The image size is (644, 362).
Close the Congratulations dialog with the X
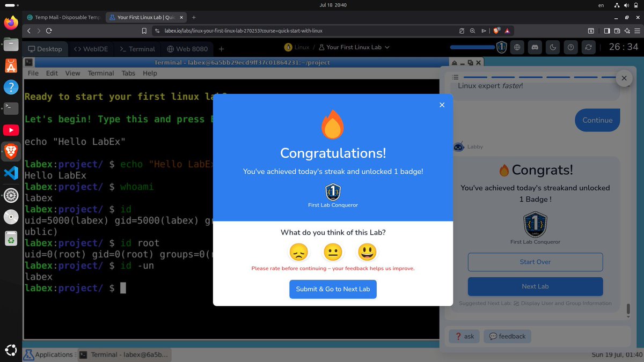coord(442,105)
